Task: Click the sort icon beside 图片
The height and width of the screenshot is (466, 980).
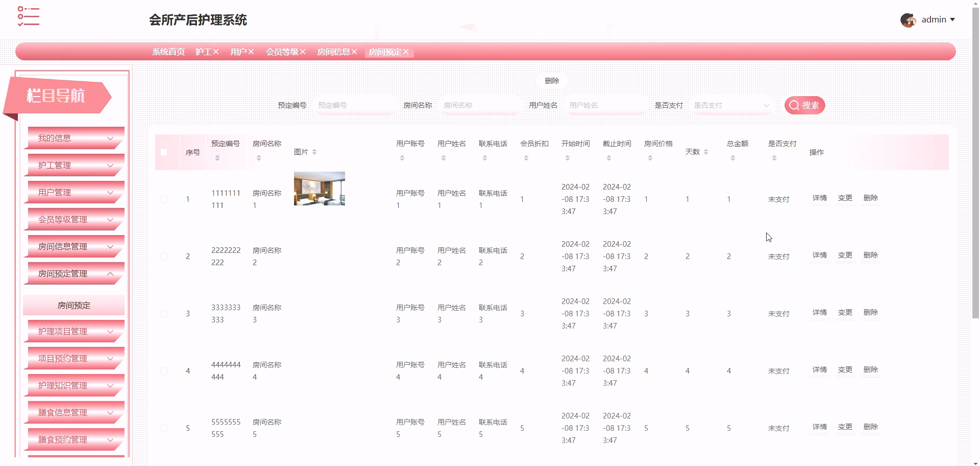Action: coord(314,152)
